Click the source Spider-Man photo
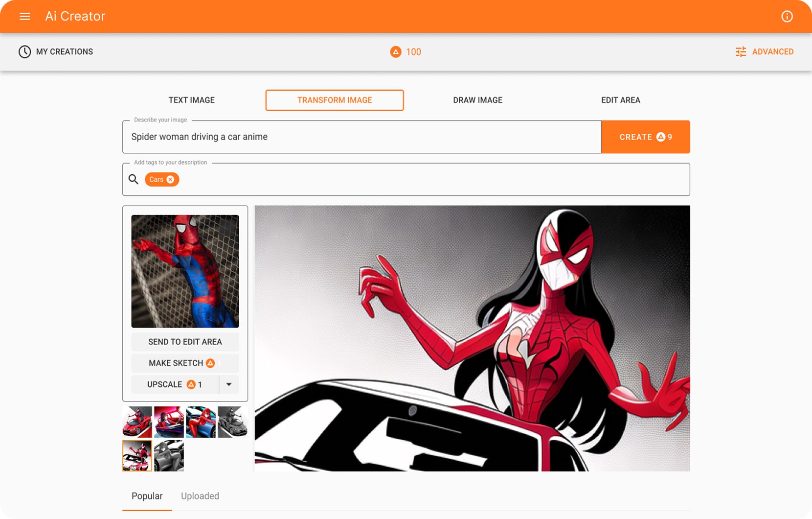 [x=185, y=271]
